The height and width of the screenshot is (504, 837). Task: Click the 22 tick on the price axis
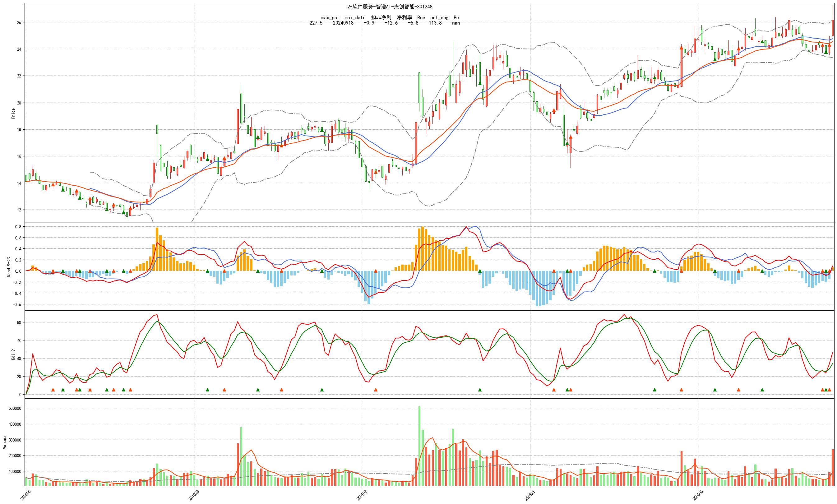pyautogui.click(x=19, y=76)
